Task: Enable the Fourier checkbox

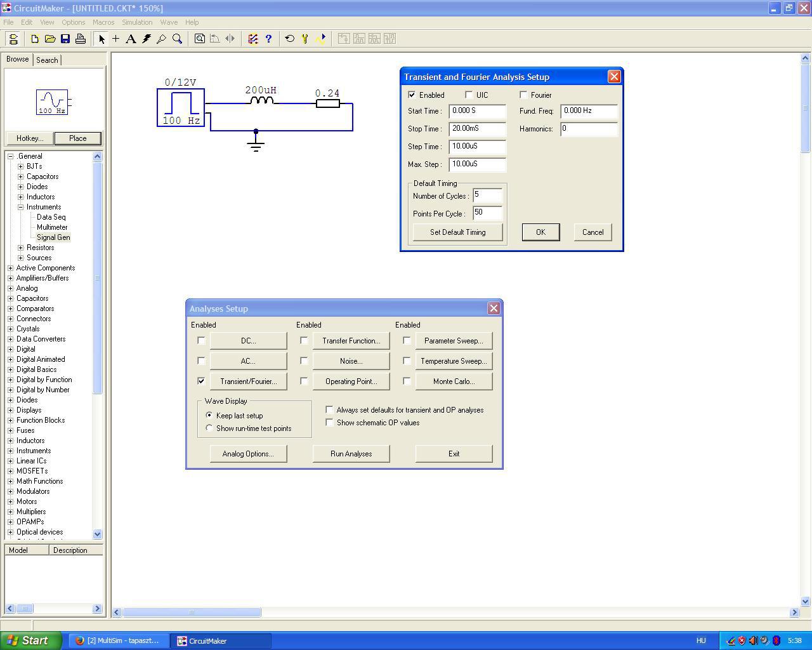Action: [524, 95]
